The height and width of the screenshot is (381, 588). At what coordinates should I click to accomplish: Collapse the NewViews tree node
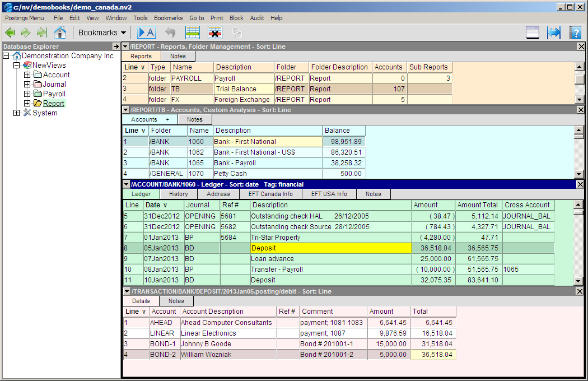(16, 66)
